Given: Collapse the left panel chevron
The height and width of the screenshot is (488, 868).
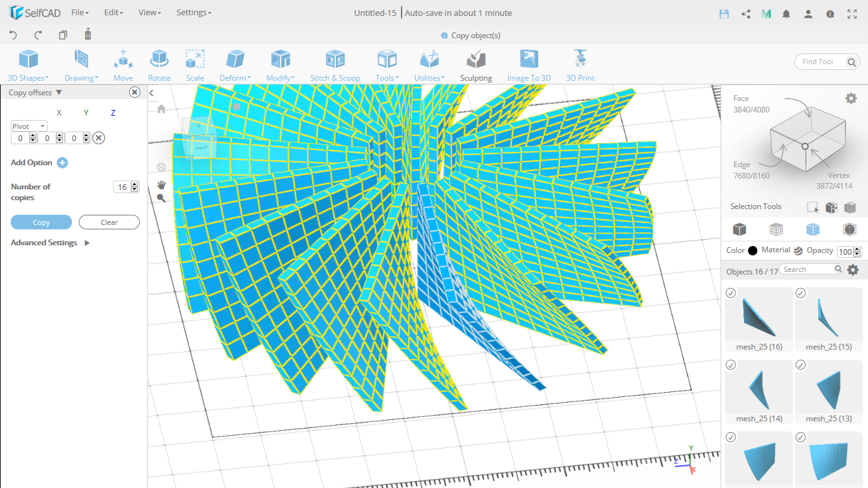Looking at the screenshot, I should click(151, 93).
